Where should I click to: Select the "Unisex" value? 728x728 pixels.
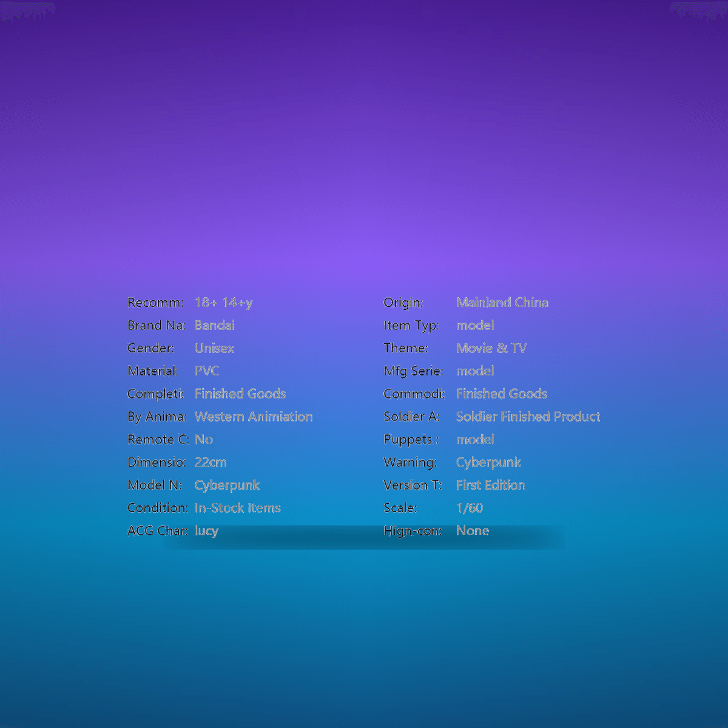click(x=214, y=348)
